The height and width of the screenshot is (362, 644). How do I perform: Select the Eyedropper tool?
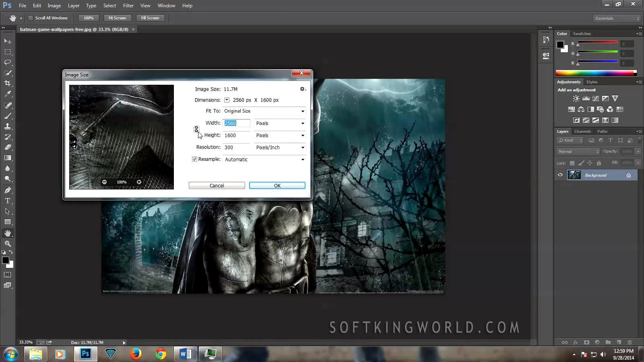click(8, 94)
